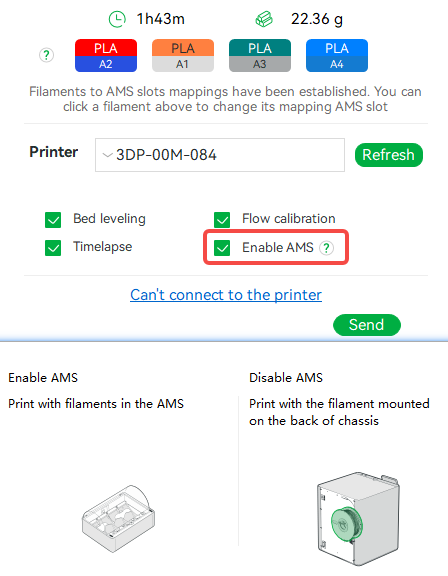Click the Printer dropdown chevron arrow
448x576 pixels.
[x=107, y=155]
